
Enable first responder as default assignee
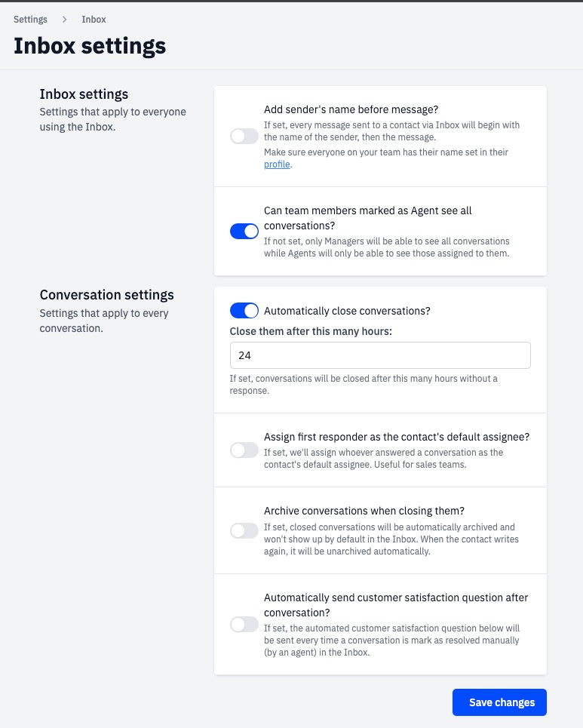[x=244, y=450]
